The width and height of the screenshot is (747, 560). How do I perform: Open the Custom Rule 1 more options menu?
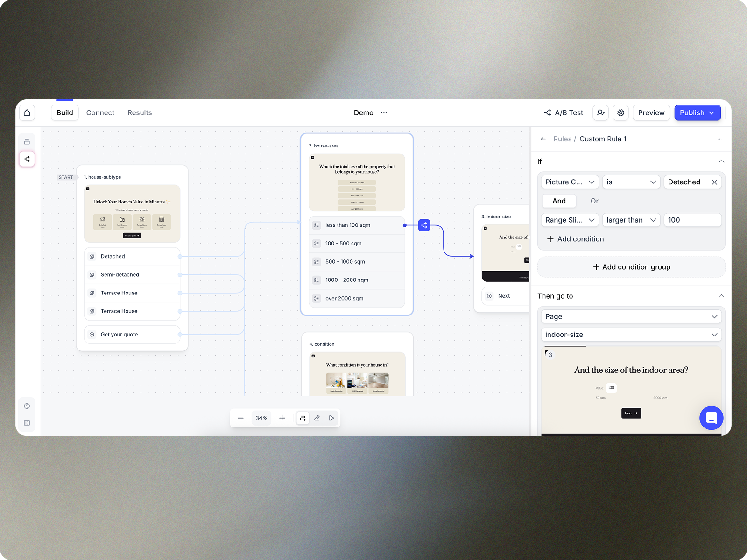(719, 139)
